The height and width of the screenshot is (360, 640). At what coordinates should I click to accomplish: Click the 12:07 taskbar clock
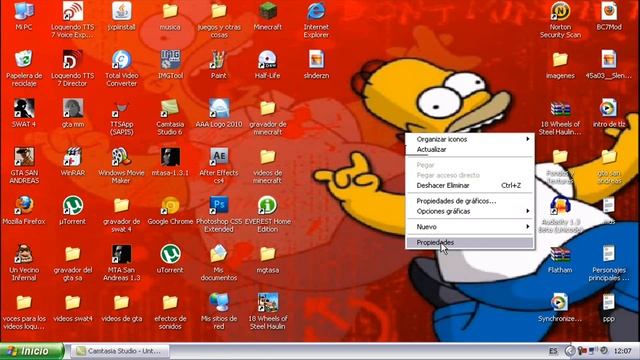point(622,351)
